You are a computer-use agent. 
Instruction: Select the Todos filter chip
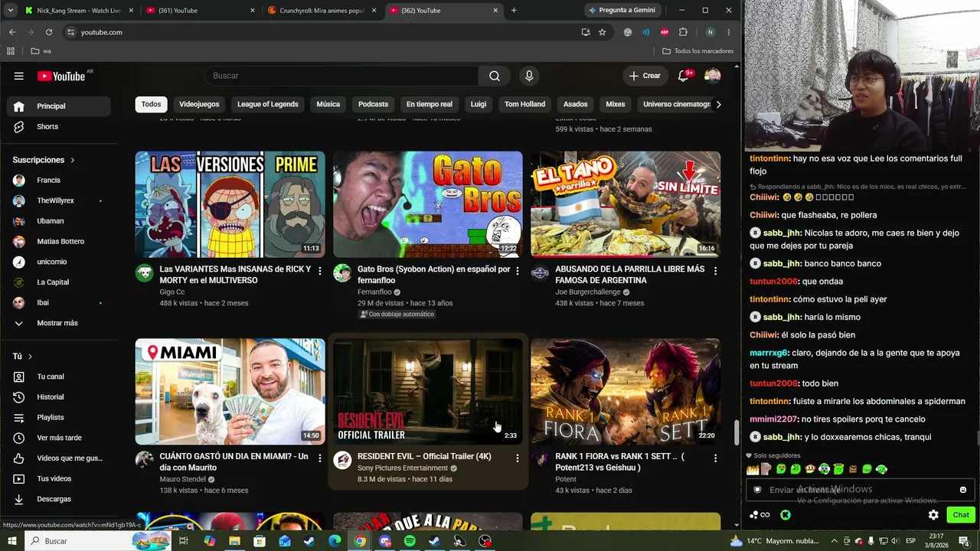pyautogui.click(x=151, y=104)
